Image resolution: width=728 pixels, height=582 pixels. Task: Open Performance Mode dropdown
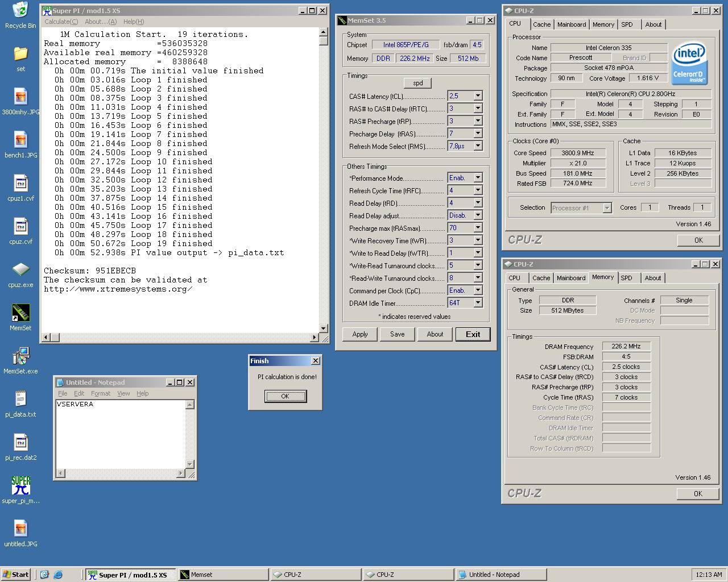coord(478,178)
